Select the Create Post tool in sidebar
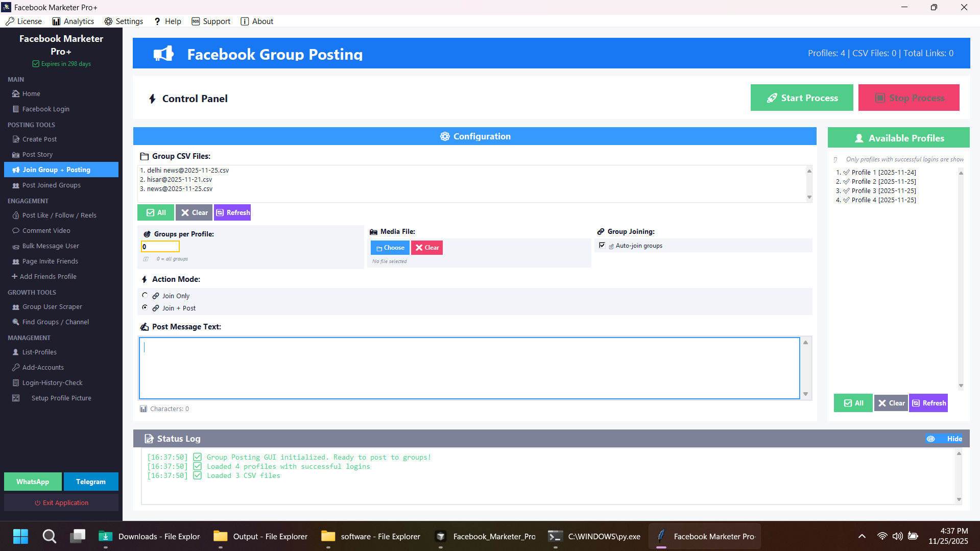The image size is (980, 551). (39, 139)
